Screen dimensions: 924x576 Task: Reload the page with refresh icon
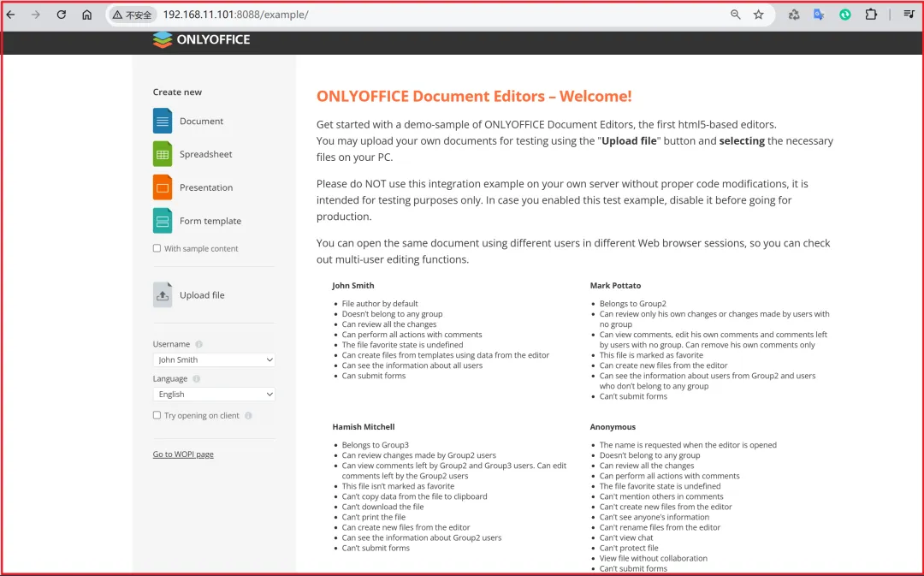pyautogui.click(x=62, y=15)
